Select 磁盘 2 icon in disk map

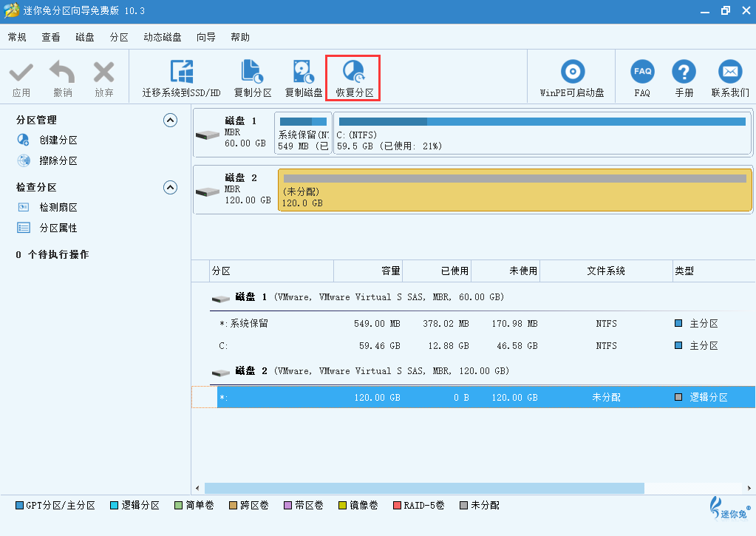click(x=208, y=192)
